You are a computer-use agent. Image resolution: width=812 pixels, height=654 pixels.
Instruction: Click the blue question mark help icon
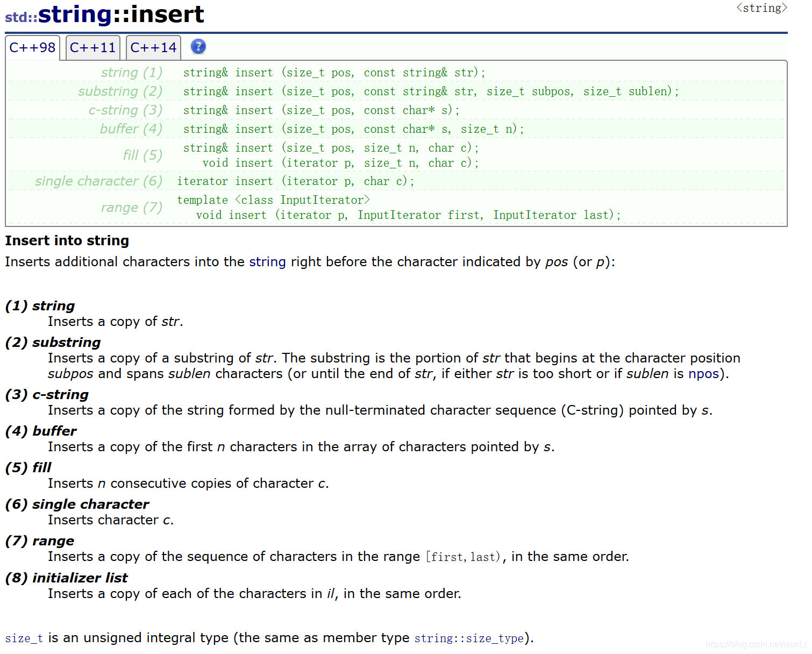click(x=198, y=47)
